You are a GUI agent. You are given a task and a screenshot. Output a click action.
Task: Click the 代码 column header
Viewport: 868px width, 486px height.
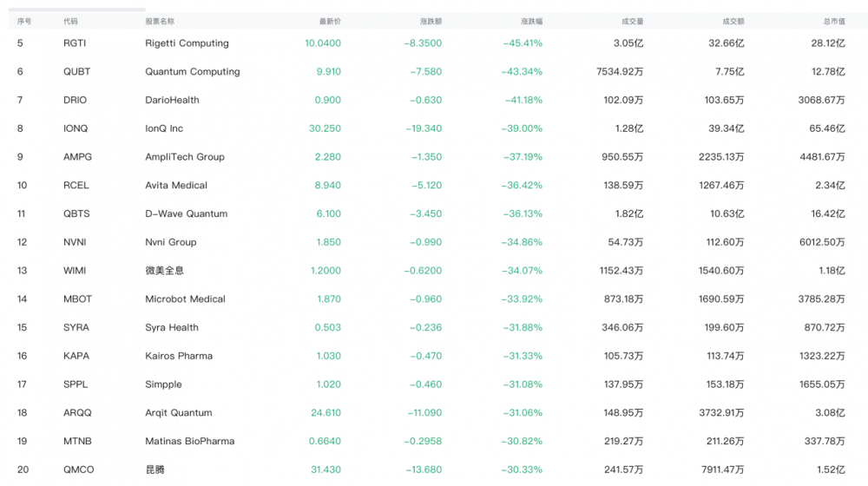[70, 21]
